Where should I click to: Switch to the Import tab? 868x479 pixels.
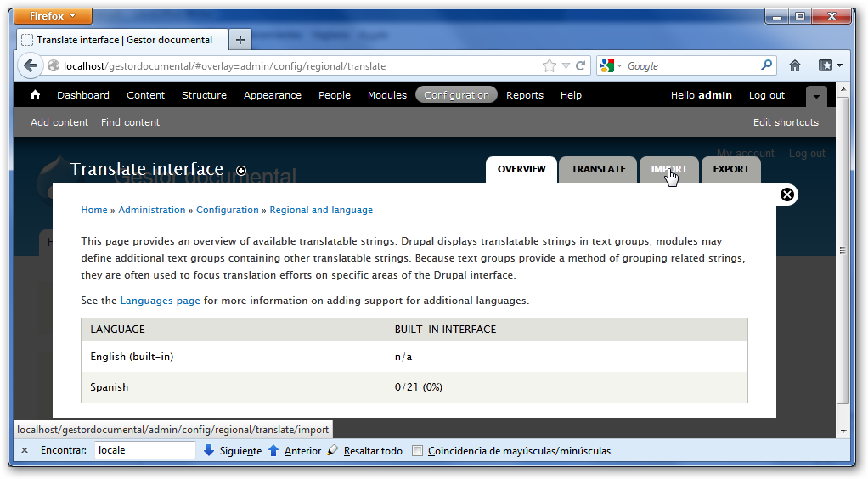(x=669, y=169)
